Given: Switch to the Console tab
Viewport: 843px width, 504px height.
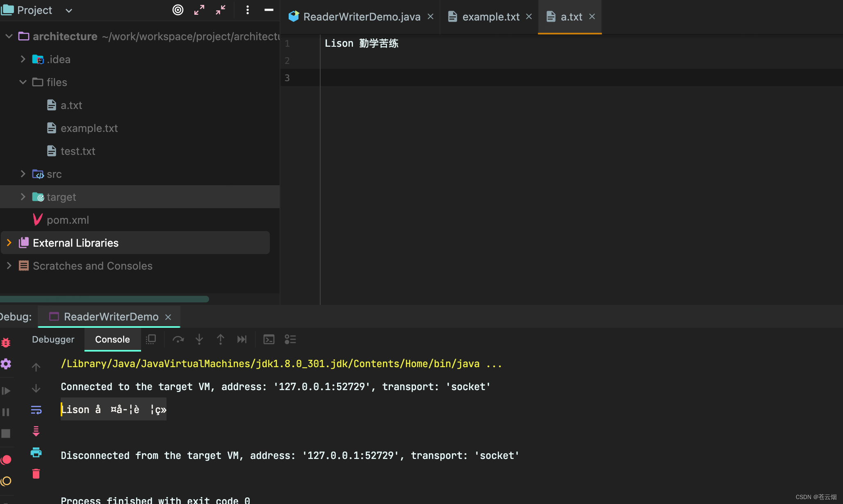Looking at the screenshot, I should [112, 339].
